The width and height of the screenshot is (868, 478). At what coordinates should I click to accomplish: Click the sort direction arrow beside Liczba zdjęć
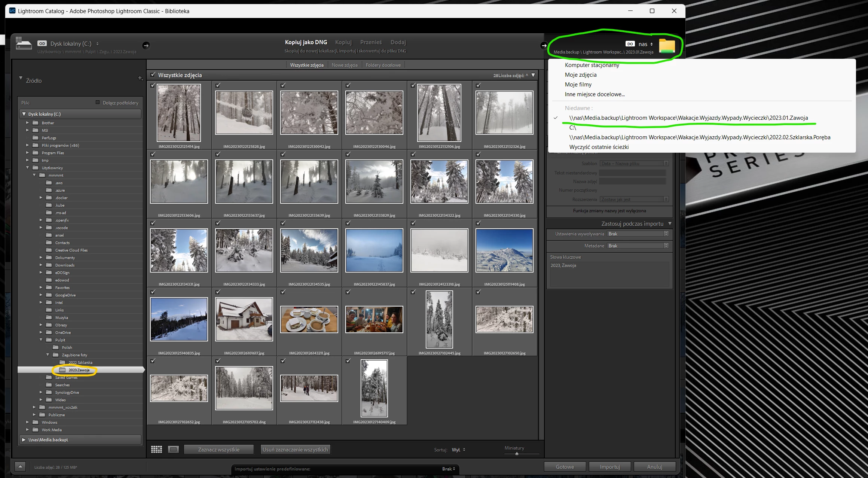527,75
